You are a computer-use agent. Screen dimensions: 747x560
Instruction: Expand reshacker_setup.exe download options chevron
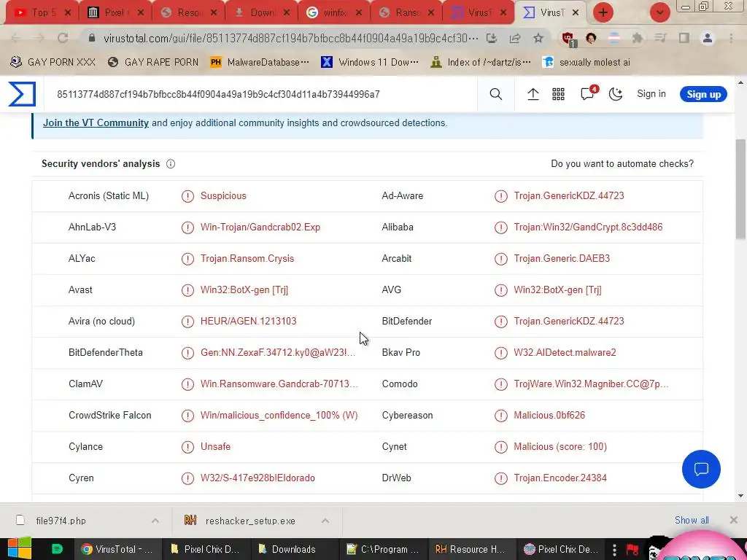tap(325, 521)
